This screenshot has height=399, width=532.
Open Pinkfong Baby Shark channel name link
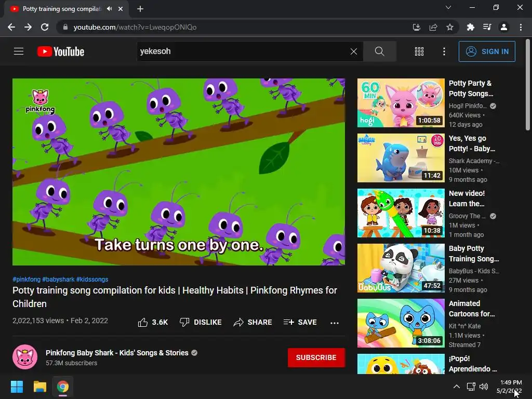[117, 353]
